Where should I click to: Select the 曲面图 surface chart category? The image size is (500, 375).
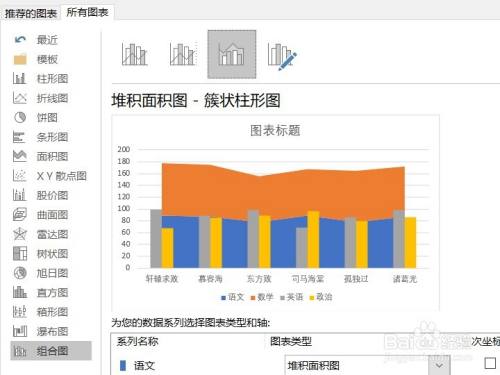click(x=41, y=215)
